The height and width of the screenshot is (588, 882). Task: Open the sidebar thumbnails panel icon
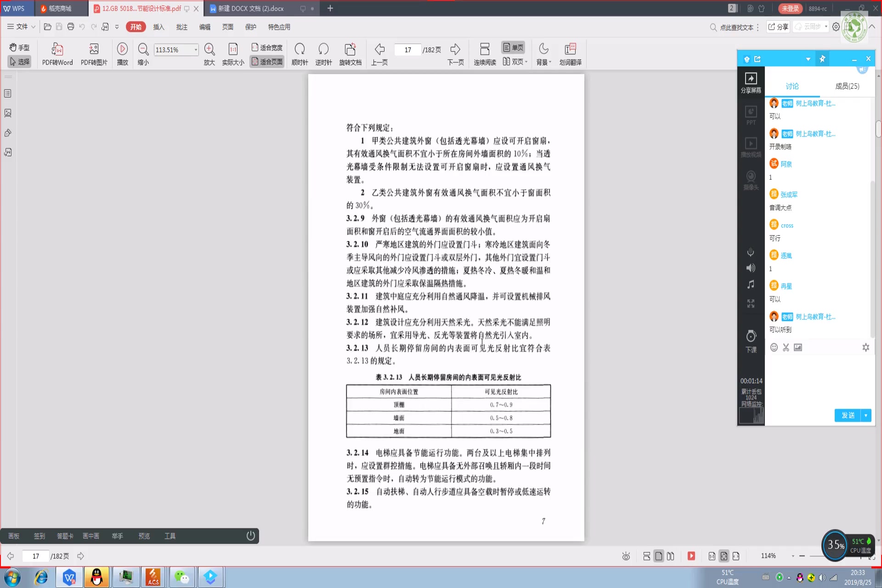[x=8, y=113]
